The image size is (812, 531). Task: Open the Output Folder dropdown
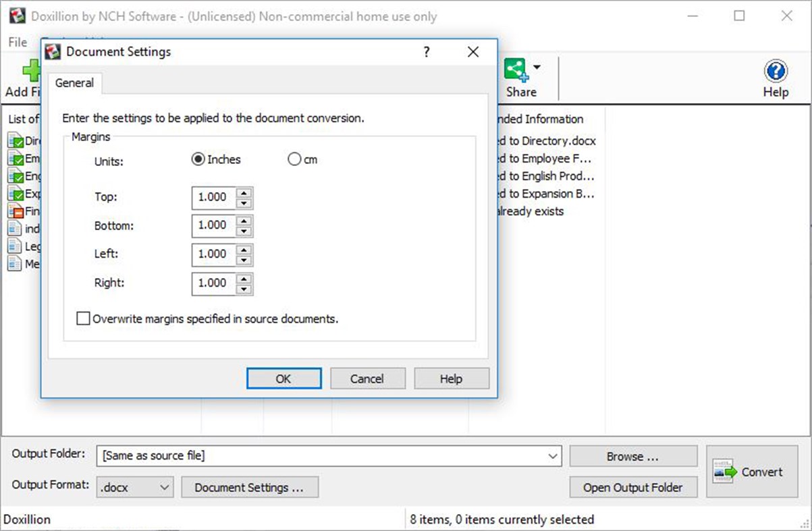tap(553, 455)
